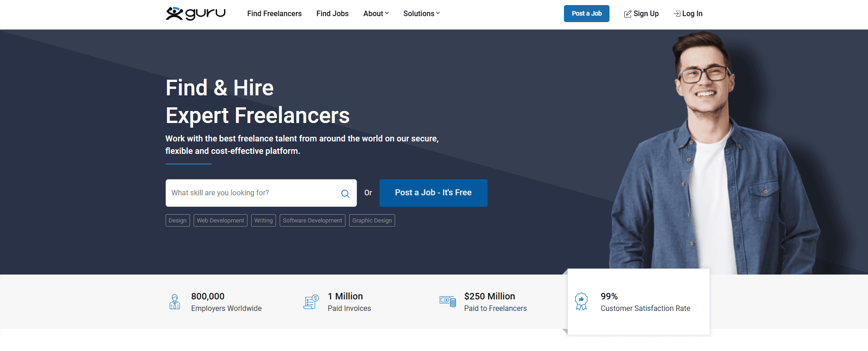Click the Log In arrow icon
The image size is (868, 351).
pos(677,14)
